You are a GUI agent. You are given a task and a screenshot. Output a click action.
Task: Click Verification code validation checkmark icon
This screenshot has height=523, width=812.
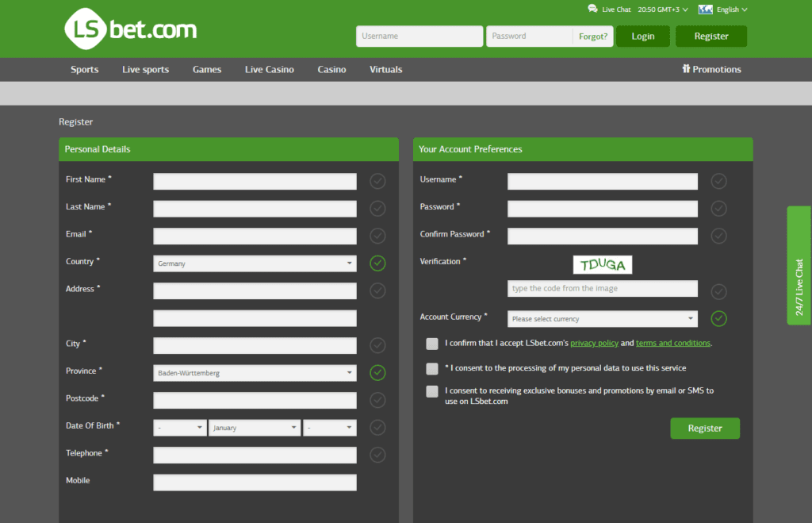pos(718,292)
